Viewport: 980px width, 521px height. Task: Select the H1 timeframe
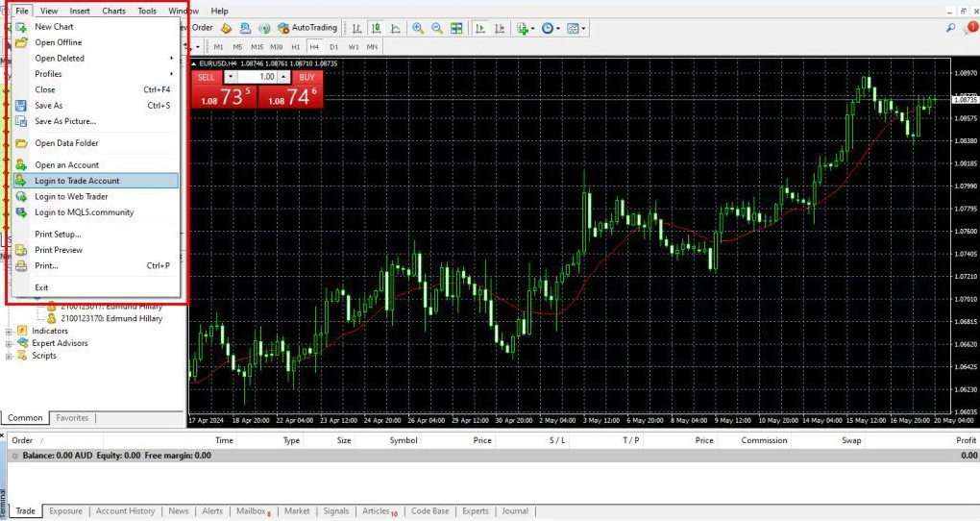click(296, 47)
